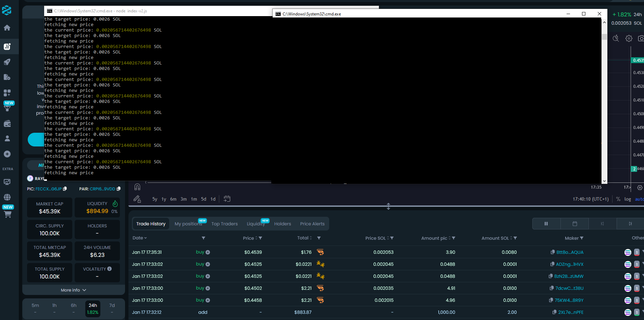Open the rocket icon in sidebar
Image resolution: width=644 pixels, height=320 pixels.
(x=7, y=62)
